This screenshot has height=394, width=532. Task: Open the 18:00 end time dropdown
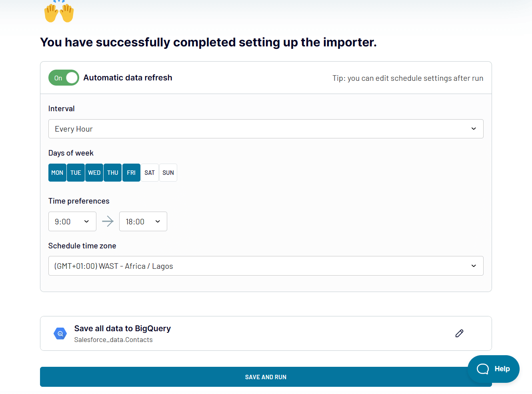pyautogui.click(x=143, y=221)
